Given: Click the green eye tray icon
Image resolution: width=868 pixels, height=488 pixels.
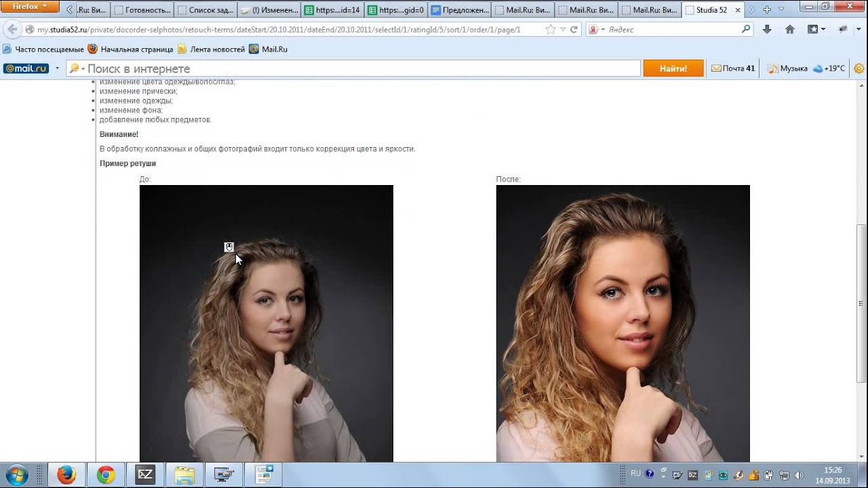Looking at the screenshot, I should (724, 475).
